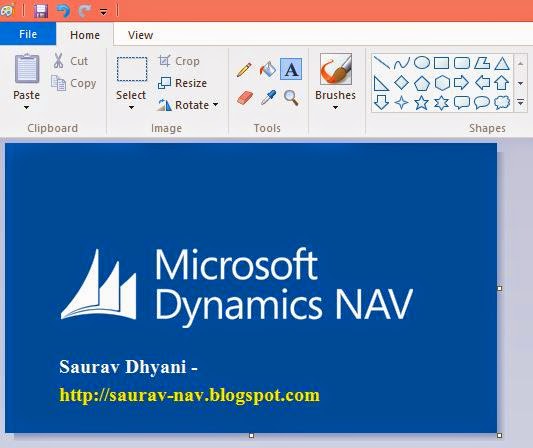The image size is (533, 448).
Task: Choose the Six-point star shape
Action: tap(442, 102)
